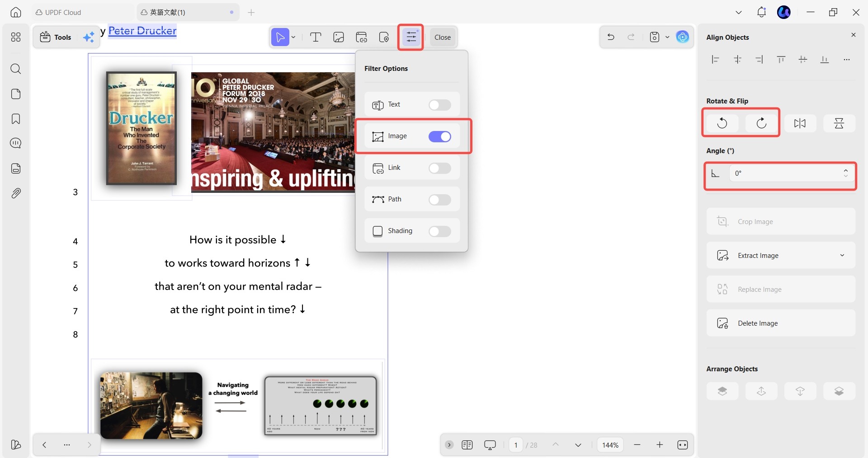Open the bookmark panel in left sidebar
868x458 pixels.
16,119
